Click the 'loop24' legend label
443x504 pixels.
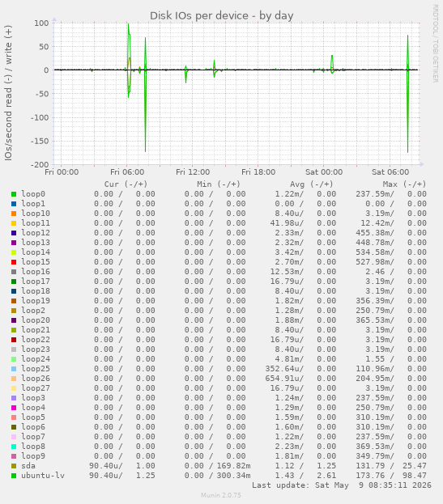[x=36, y=359]
